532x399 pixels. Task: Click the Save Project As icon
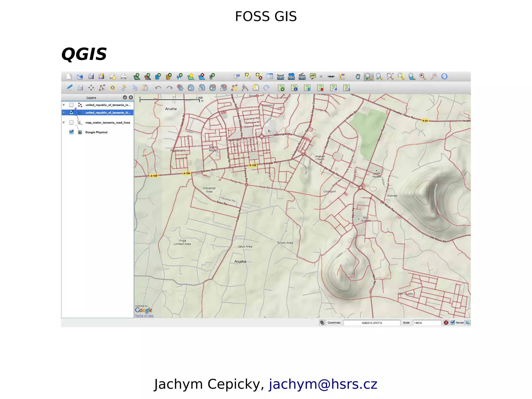102,77
